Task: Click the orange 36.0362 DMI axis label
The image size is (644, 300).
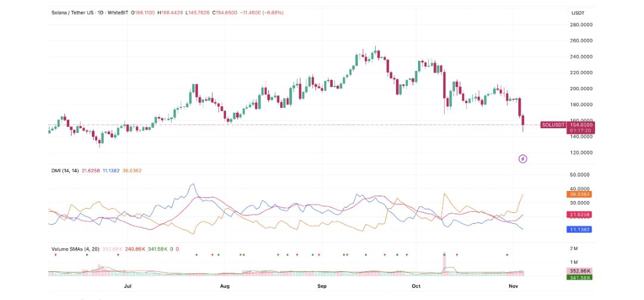Action: (x=581, y=194)
